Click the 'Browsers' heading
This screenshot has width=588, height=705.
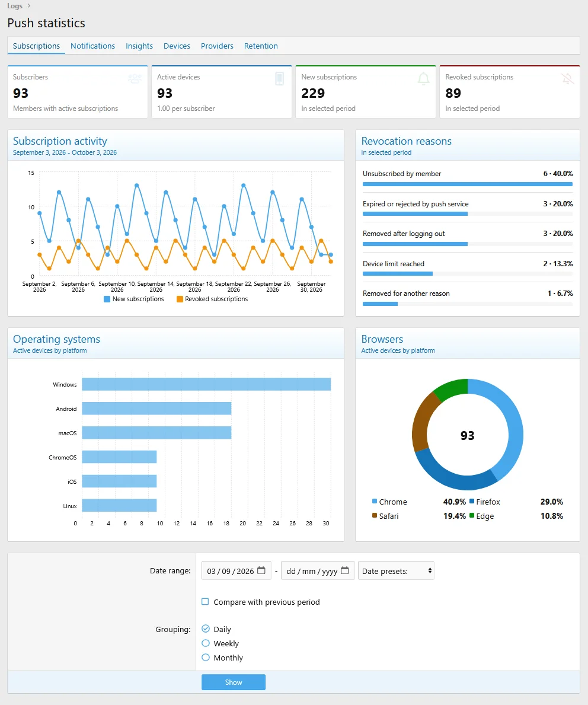click(382, 339)
